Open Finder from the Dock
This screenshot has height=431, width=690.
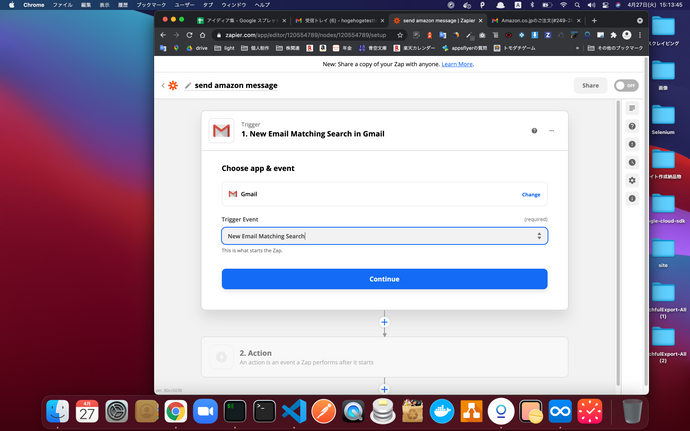(58, 412)
